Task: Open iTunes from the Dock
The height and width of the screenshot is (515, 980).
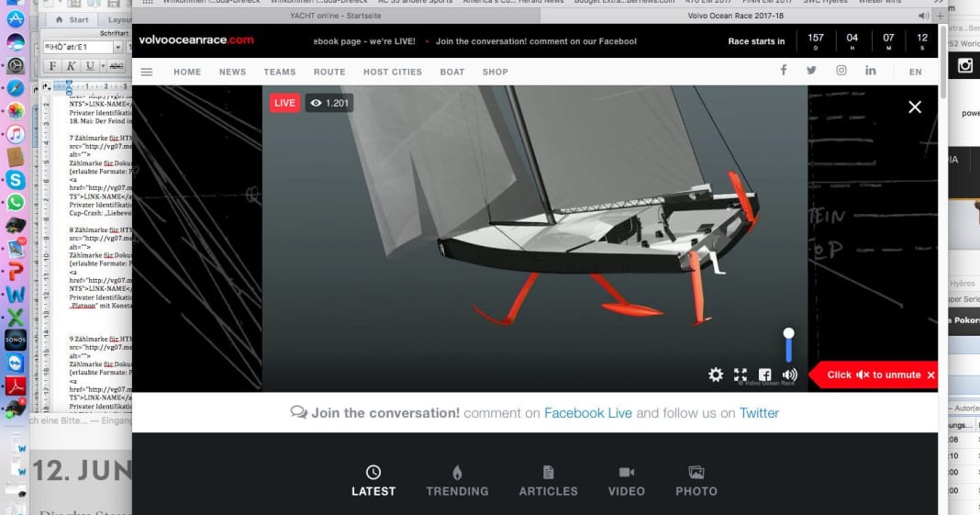Action: click(15, 134)
